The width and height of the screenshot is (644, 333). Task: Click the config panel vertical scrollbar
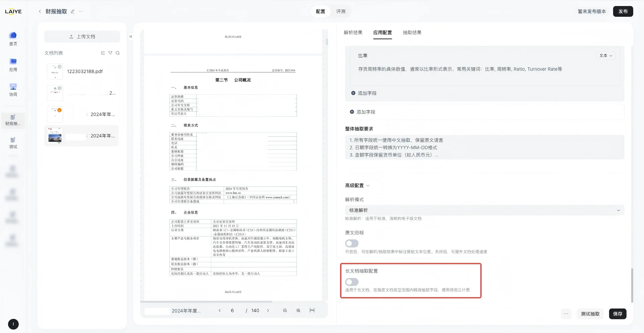click(x=632, y=285)
